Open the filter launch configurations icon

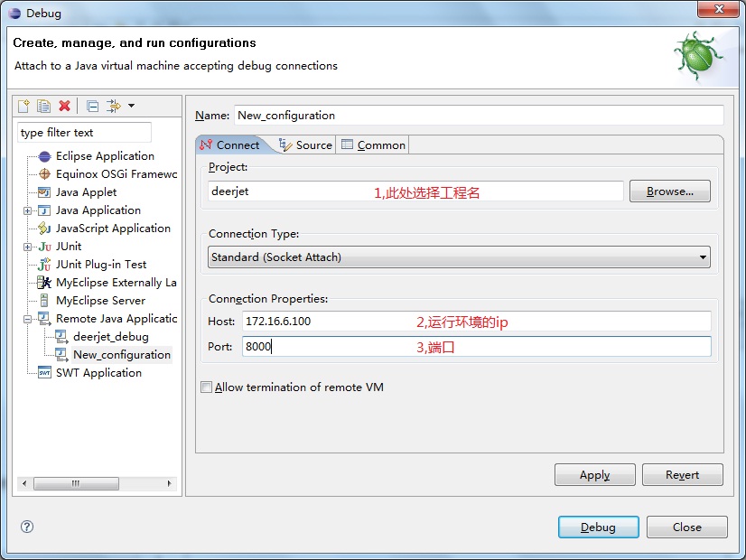point(113,106)
